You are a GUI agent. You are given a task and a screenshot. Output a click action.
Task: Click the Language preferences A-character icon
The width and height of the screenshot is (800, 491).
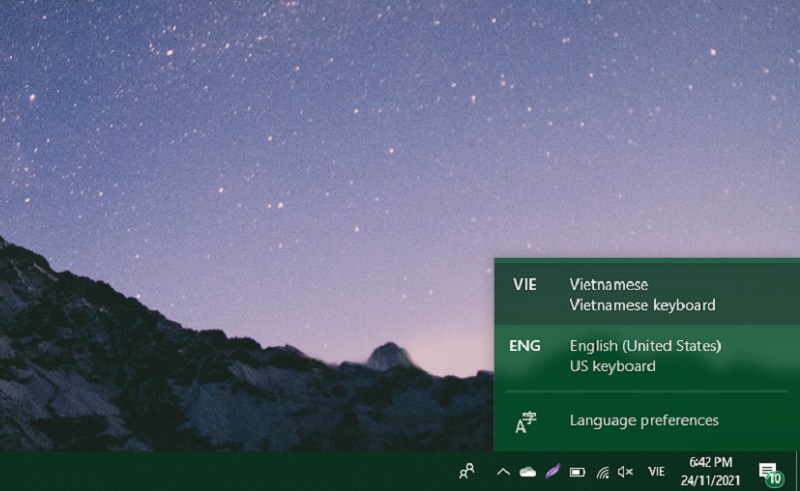(x=526, y=422)
